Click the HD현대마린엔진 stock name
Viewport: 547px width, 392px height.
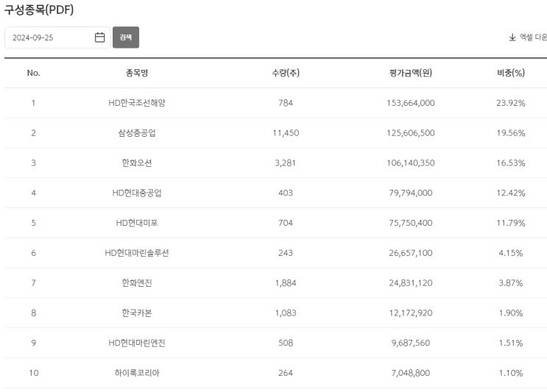coord(137,343)
